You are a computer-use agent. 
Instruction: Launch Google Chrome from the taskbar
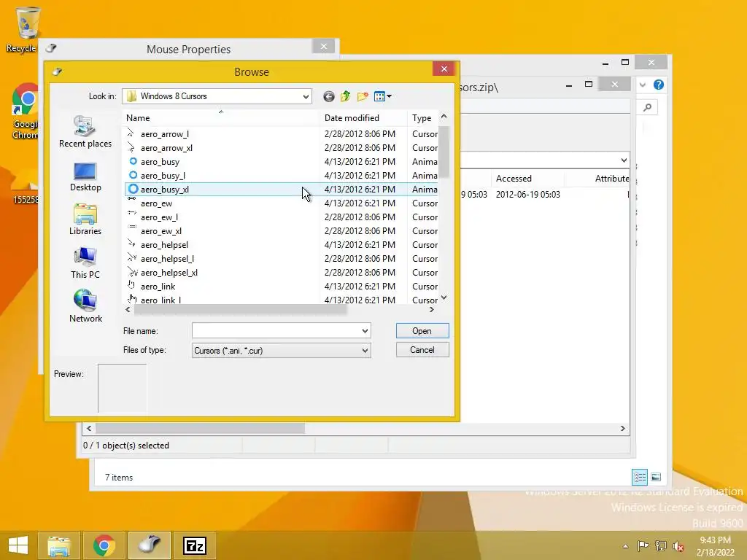click(x=104, y=545)
